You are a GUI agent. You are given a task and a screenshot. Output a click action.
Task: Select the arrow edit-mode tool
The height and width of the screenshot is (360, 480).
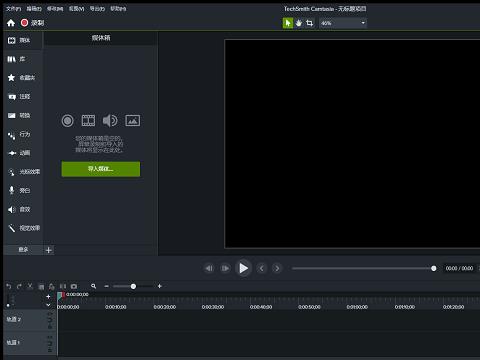pos(288,23)
